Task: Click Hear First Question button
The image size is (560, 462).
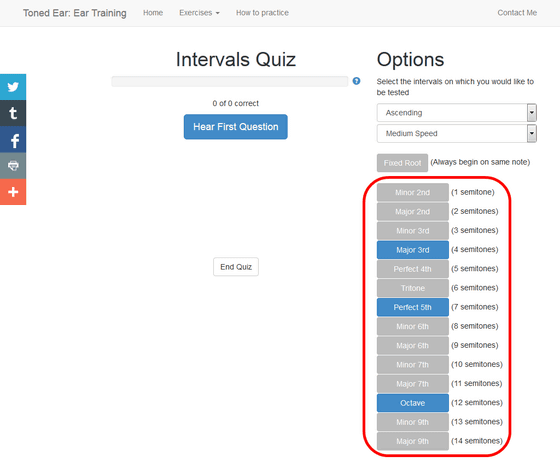Action: tap(236, 127)
